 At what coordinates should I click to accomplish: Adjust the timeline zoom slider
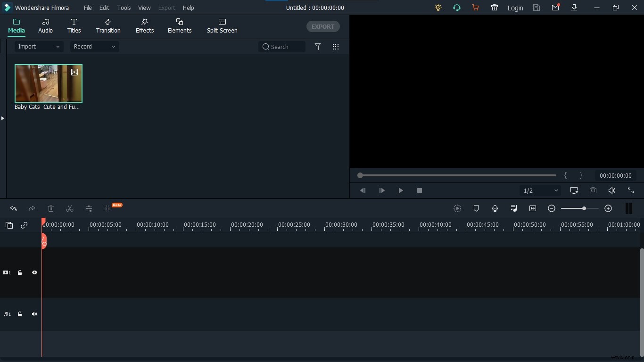coord(583,209)
